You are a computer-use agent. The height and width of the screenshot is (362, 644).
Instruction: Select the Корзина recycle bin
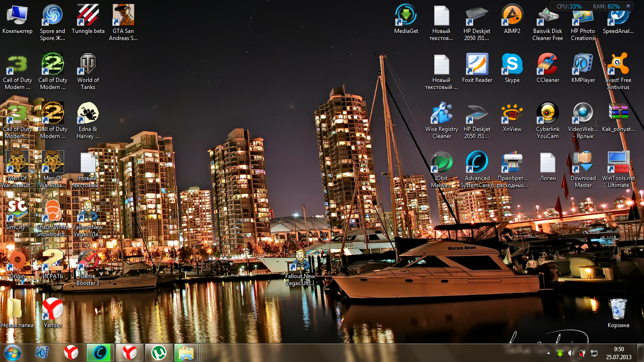618,310
